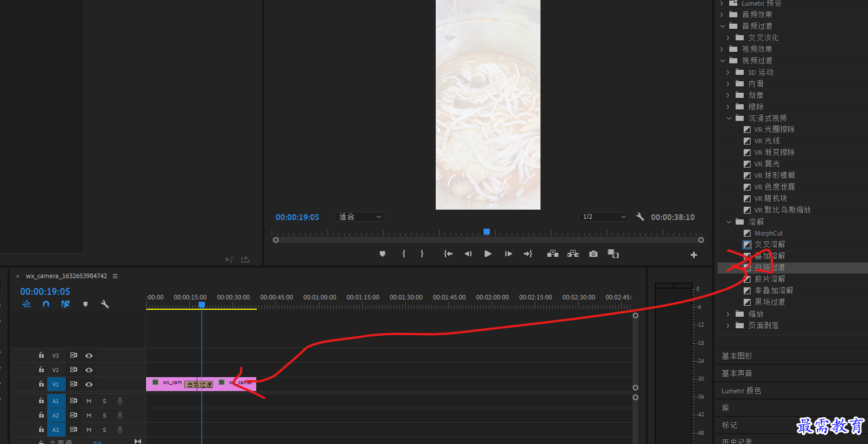Add marker in Program Monitor controls
This screenshot has width=868, height=444.
382,254
